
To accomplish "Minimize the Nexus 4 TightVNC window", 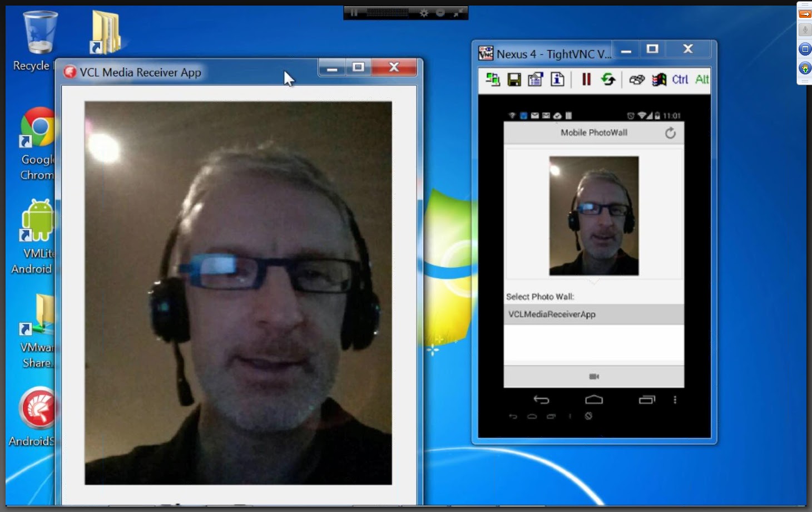I will point(626,50).
